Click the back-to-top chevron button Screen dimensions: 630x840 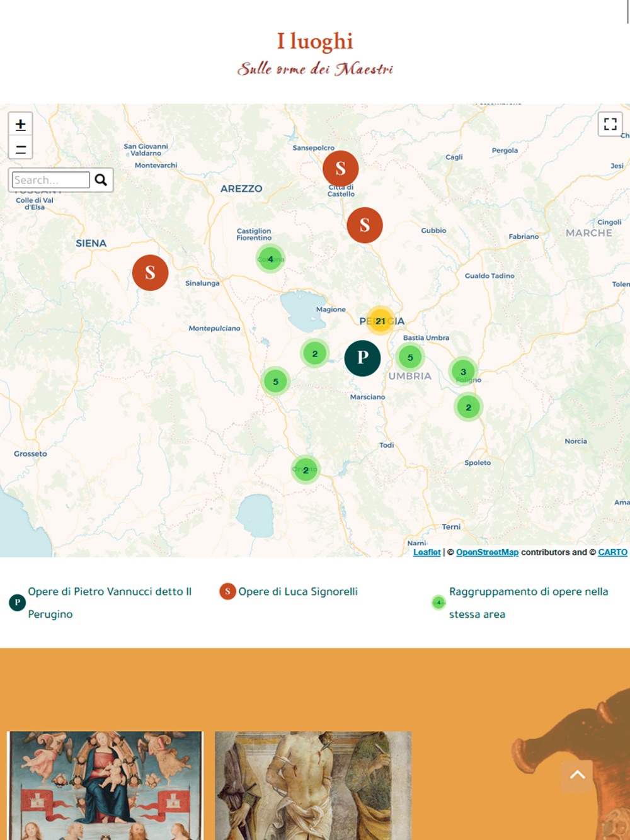tap(577, 775)
